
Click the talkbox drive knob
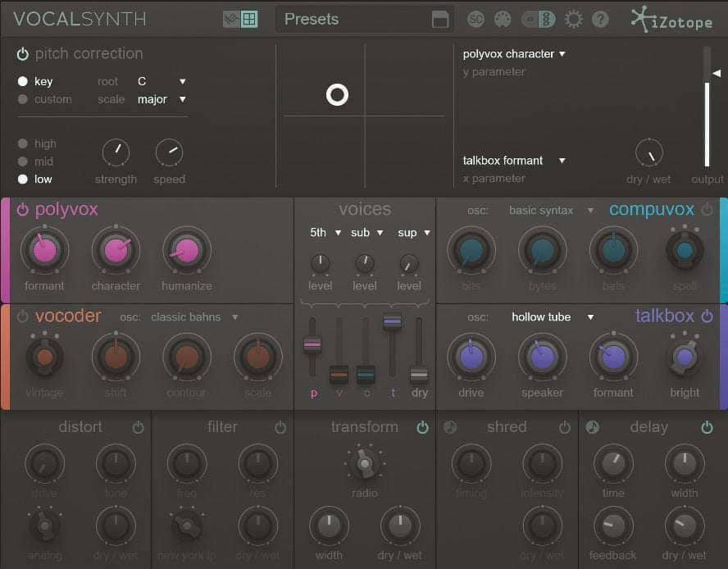coord(471,357)
